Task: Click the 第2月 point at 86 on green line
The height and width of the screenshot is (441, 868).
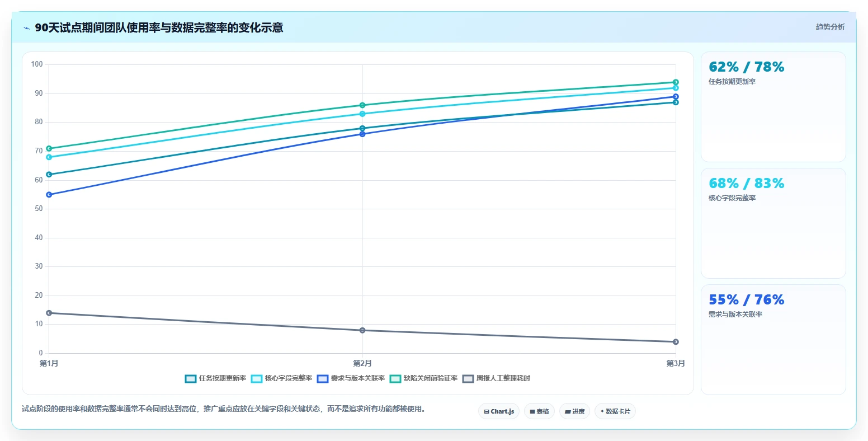Action: click(362, 105)
